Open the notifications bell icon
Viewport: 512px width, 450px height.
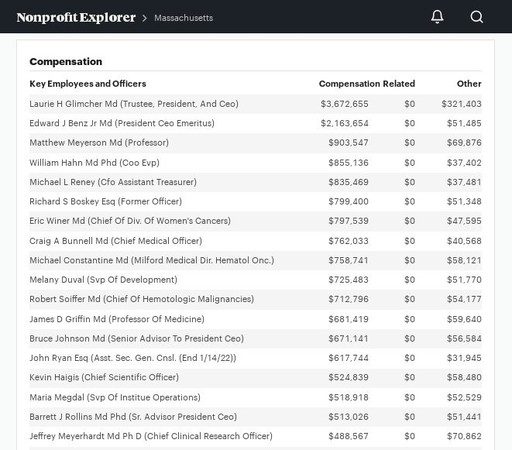pyautogui.click(x=437, y=17)
